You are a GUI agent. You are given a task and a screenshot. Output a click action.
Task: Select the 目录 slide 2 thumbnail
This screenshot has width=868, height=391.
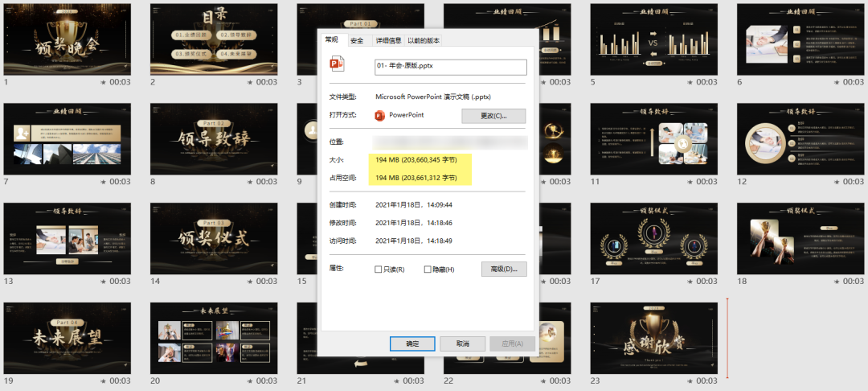click(214, 39)
